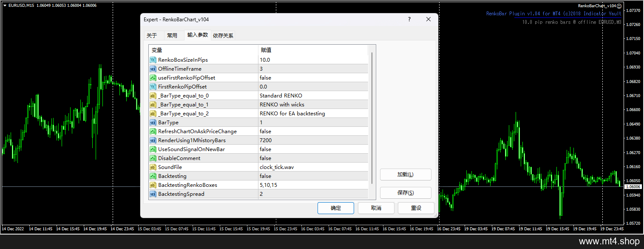Edit the RenkoBoxSizeInPips value 10.0
644x249 pixels.
pyautogui.click(x=313, y=60)
